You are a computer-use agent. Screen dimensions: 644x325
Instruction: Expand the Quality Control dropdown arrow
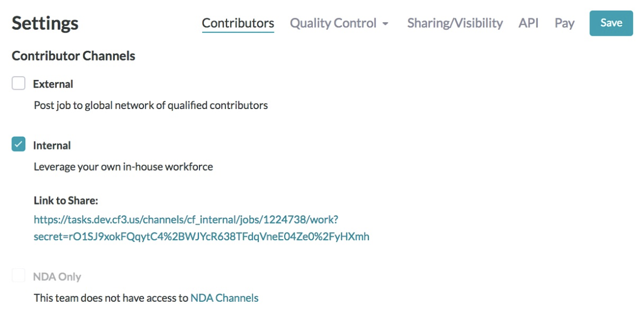tap(385, 24)
